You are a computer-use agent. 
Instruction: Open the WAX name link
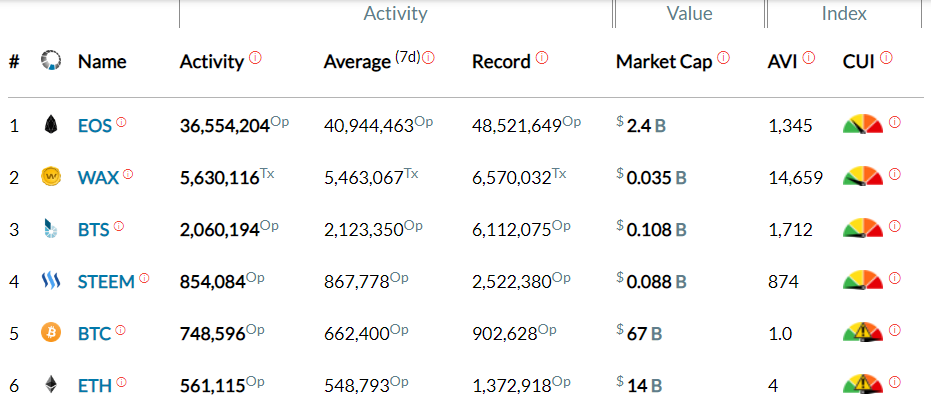(x=99, y=178)
